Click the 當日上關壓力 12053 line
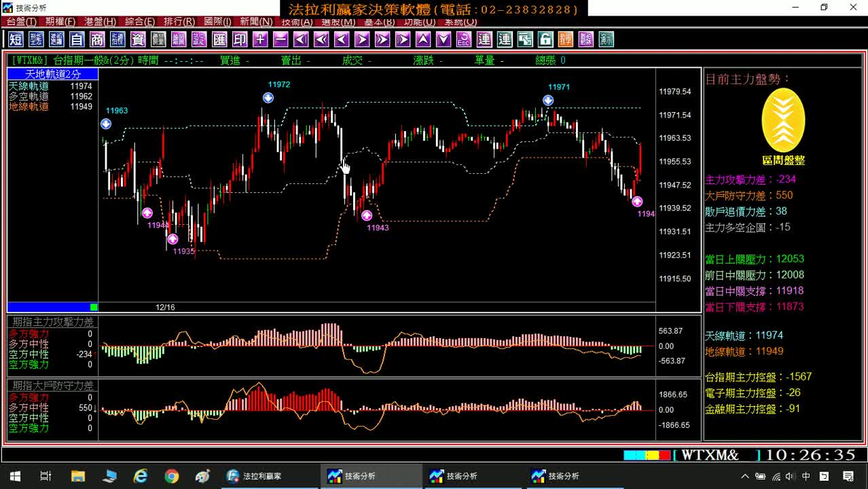The image size is (868, 489). 755,259
